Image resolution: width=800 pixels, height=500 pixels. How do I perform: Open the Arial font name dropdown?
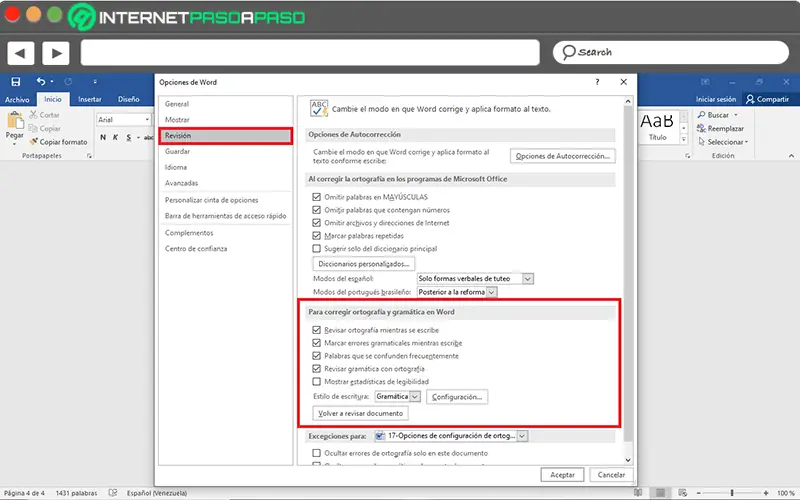click(x=147, y=119)
